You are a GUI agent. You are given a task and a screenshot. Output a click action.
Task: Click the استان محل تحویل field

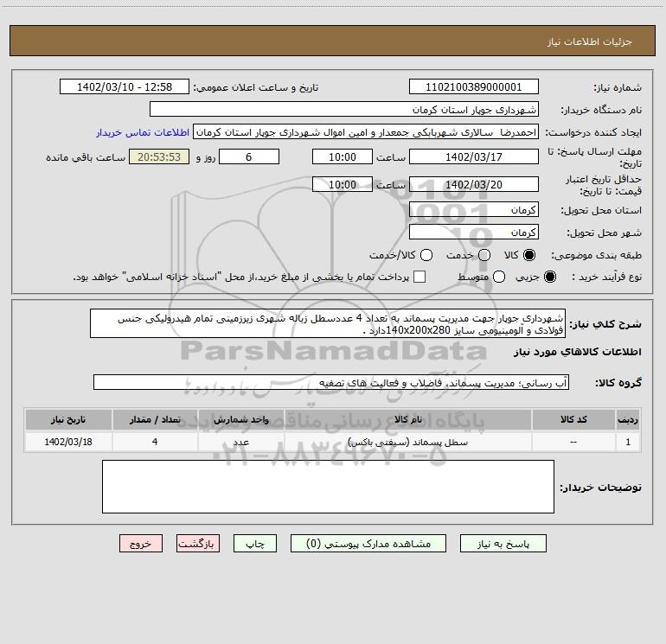(474, 210)
